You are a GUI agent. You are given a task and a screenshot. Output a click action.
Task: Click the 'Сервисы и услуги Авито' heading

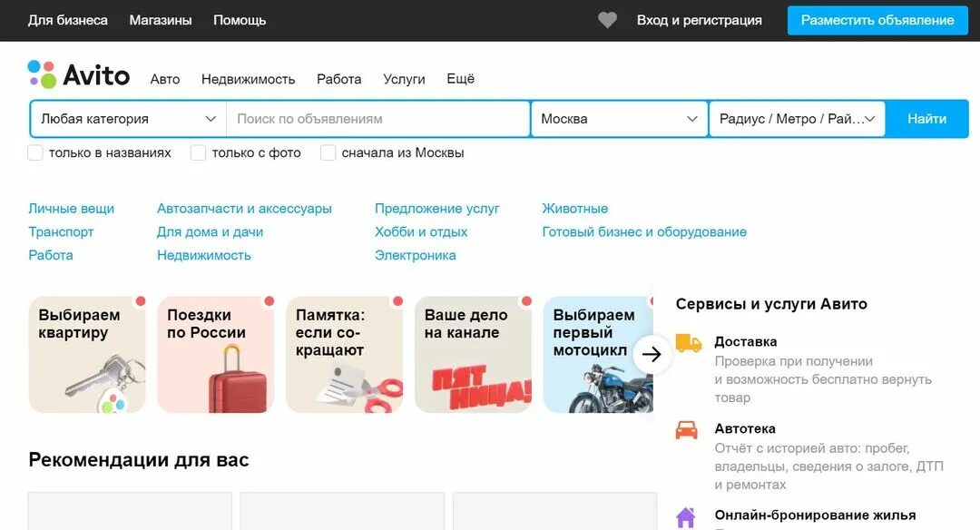[771, 304]
